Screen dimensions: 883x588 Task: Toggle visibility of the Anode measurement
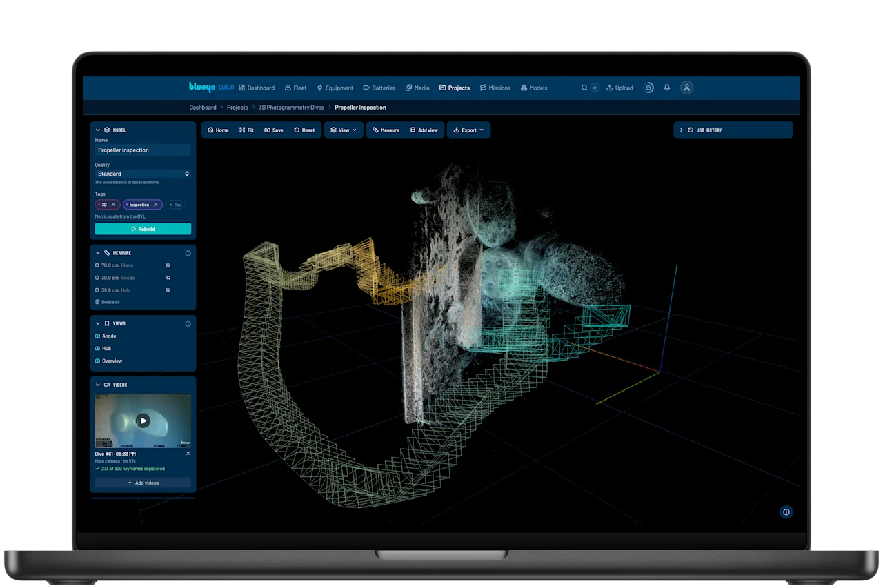pos(168,278)
